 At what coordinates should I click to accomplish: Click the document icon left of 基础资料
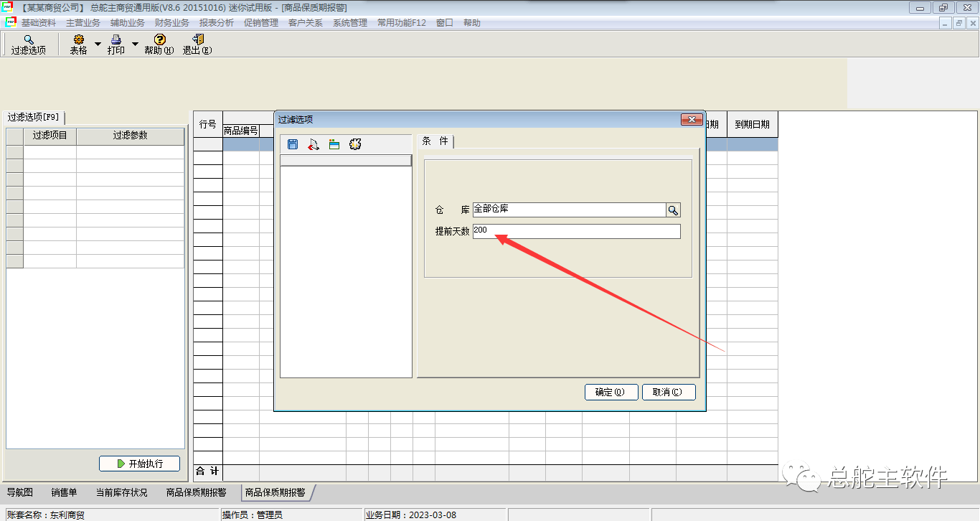pos(10,22)
